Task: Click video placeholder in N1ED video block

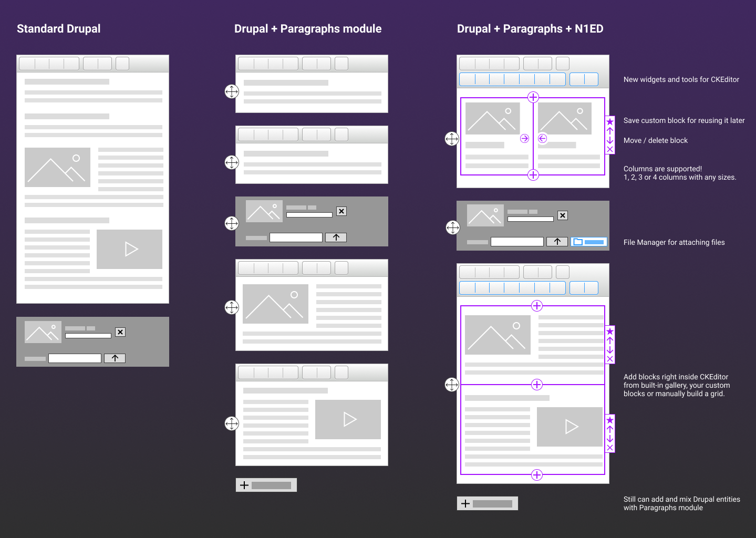Action: (569, 427)
